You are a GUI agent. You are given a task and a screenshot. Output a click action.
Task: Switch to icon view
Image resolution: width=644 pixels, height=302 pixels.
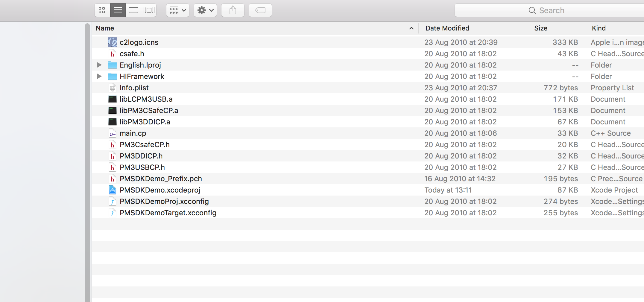click(102, 10)
